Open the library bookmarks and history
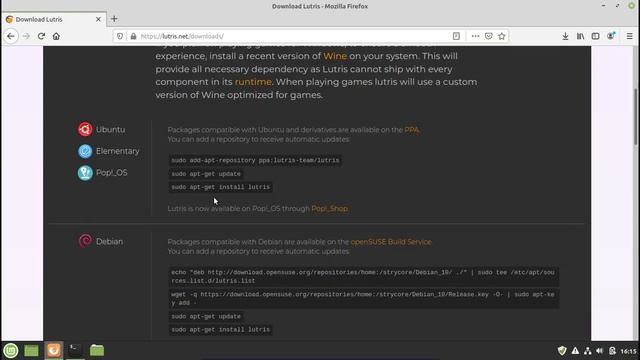This screenshot has height=360, width=640. click(580, 36)
